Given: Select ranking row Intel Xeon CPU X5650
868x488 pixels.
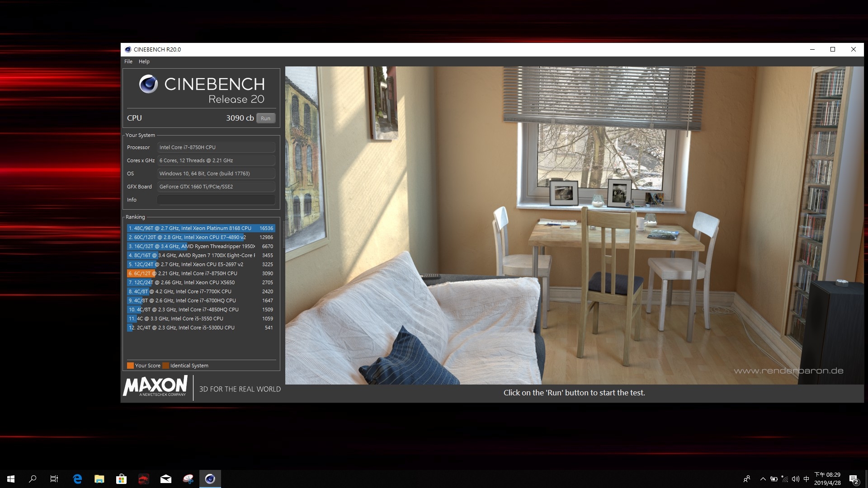Looking at the screenshot, I should [201, 282].
